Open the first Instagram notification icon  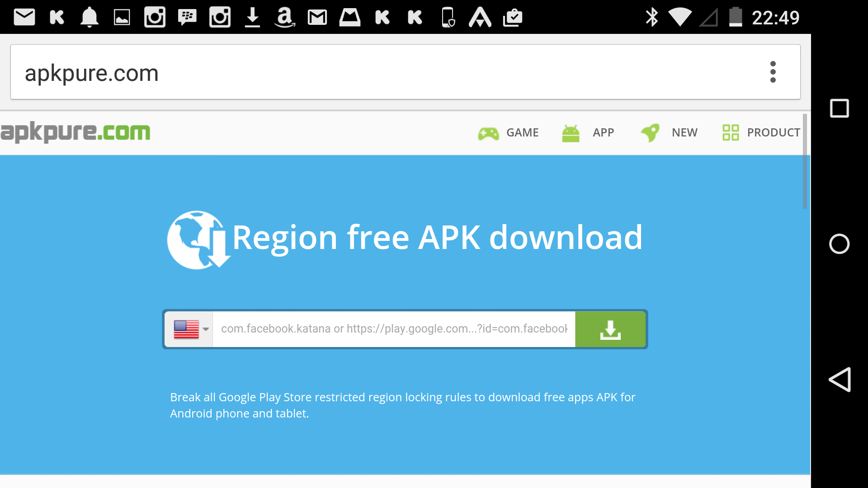tap(155, 18)
